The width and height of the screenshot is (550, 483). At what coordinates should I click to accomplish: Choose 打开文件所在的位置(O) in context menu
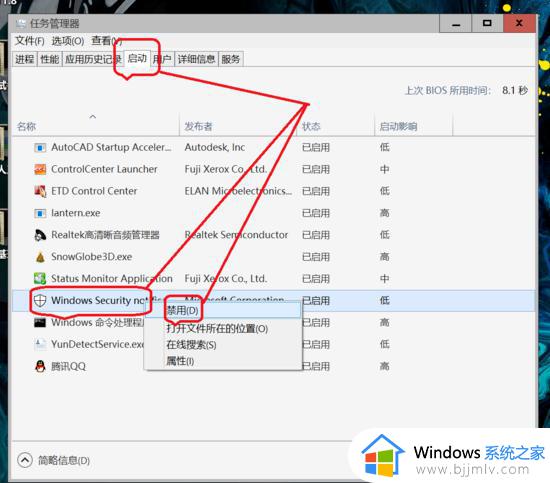(223, 329)
